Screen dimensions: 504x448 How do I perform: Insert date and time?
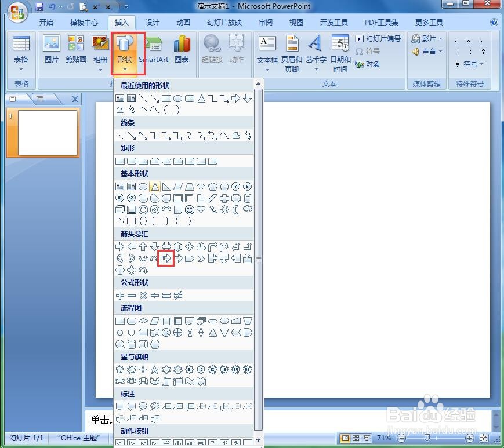click(x=340, y=54)
